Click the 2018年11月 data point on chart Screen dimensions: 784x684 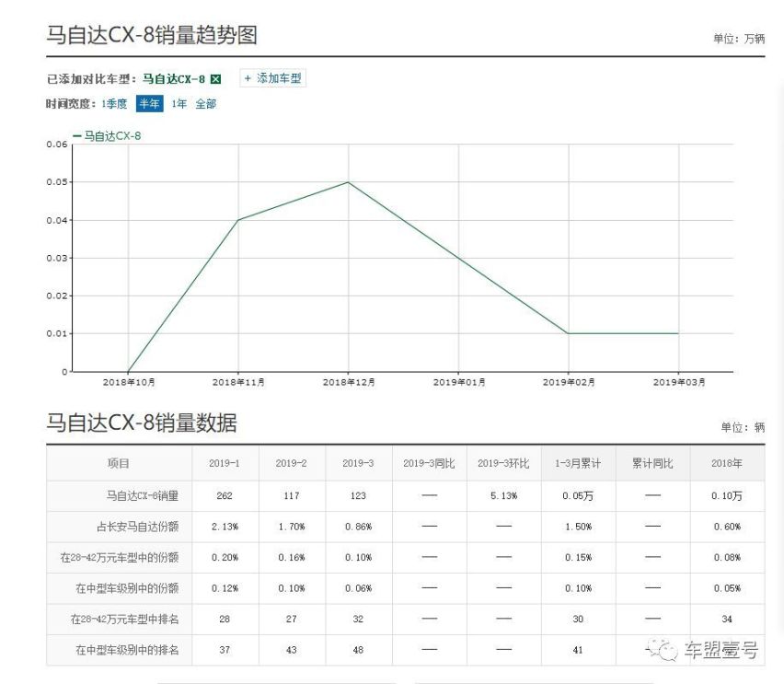point(238,220)
